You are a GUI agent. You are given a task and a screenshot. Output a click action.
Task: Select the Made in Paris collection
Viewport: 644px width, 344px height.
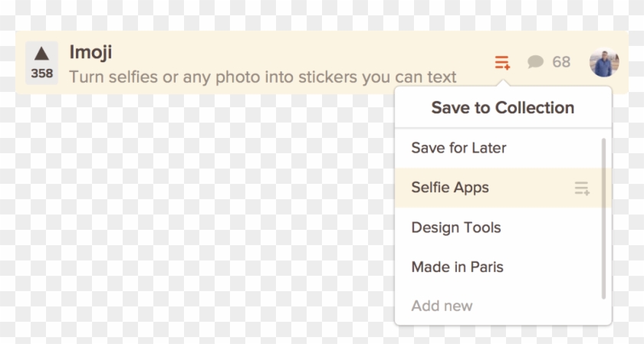click(457, 267)
